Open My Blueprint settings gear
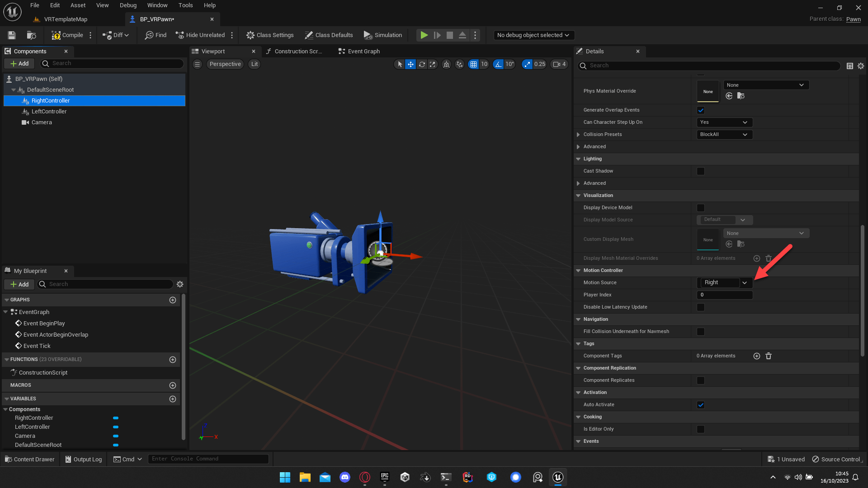Viewport: 868px width, 488px height. [x=180, y=284]
